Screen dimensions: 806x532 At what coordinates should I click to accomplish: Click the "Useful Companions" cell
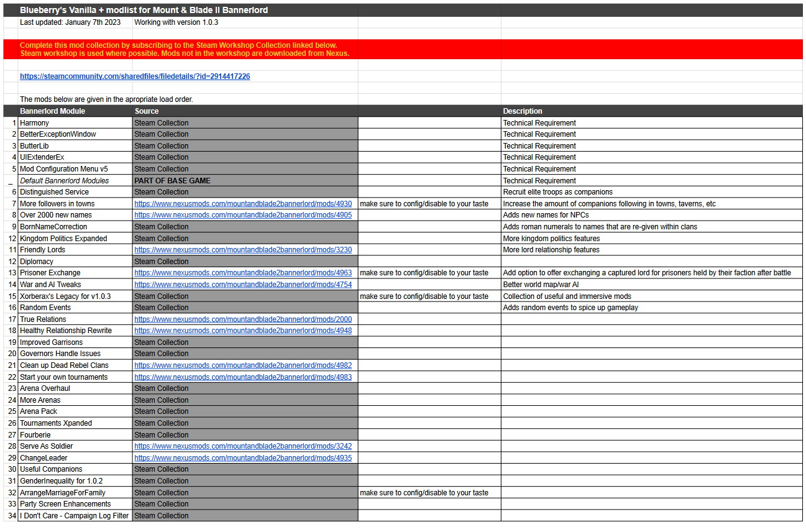[75, 469]
